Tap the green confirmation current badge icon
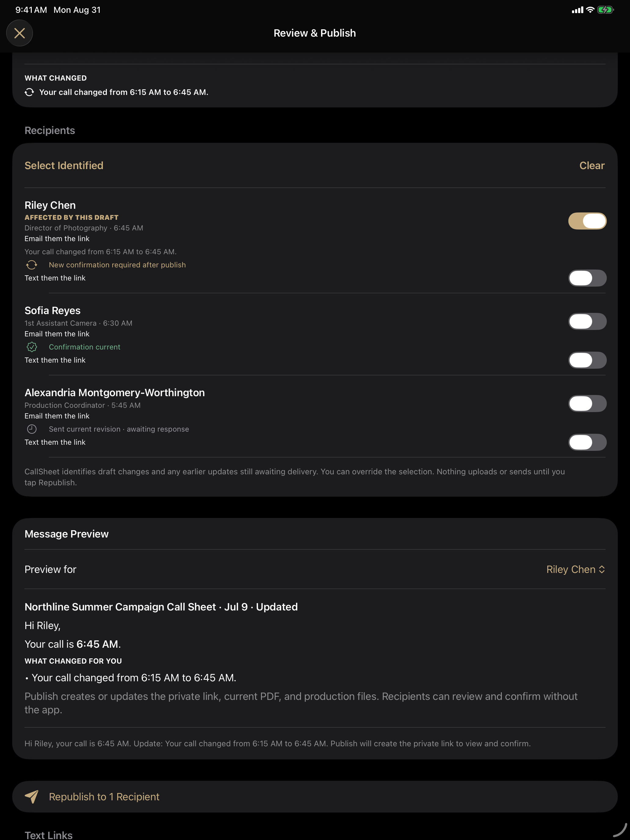The image size is (630, 840). pyautogui.click(x=32, y=347)
